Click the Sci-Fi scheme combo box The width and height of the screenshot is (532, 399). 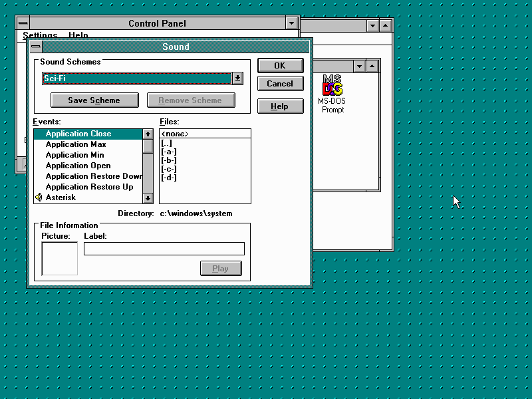136,78
